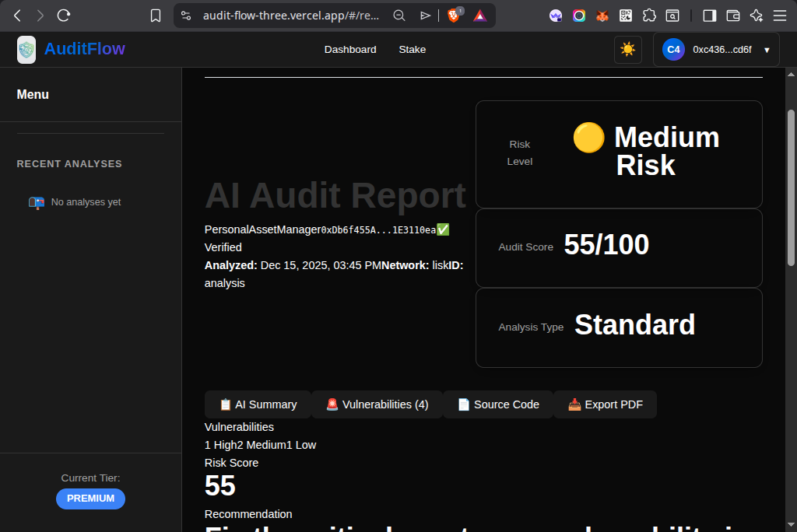Go to the Dashboard page

350,50
